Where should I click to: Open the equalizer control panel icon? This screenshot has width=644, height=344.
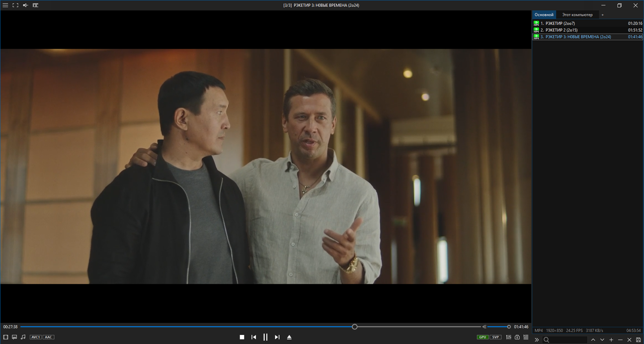(x=509, y=337)
